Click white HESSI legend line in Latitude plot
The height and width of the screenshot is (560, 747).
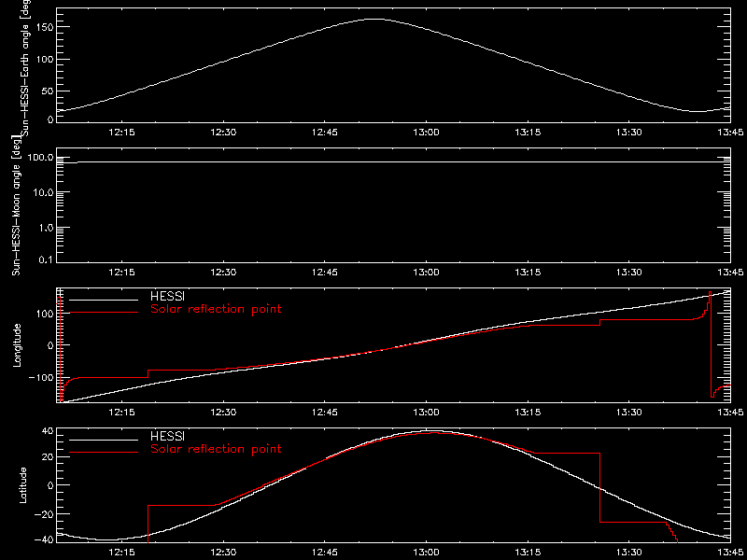[x=104, y=440]
